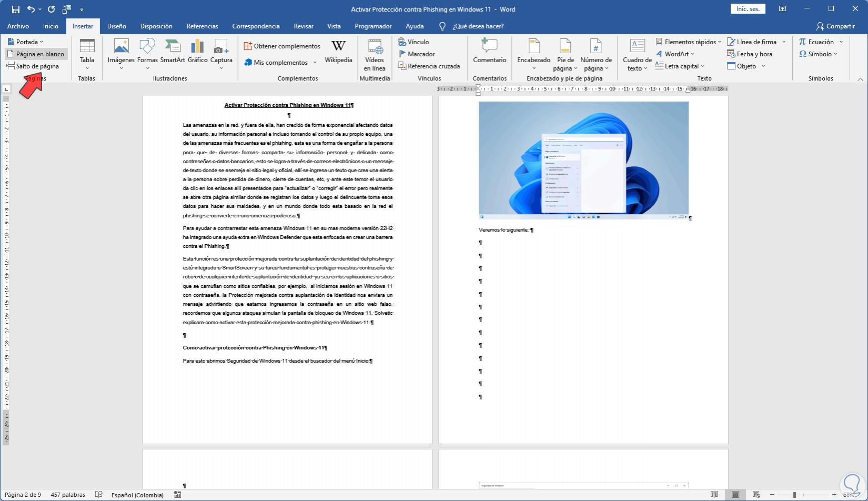Viewport: 868px width, 501px height.
Task: Insert a chart with the Gráfico button
Action: point(198,51)
